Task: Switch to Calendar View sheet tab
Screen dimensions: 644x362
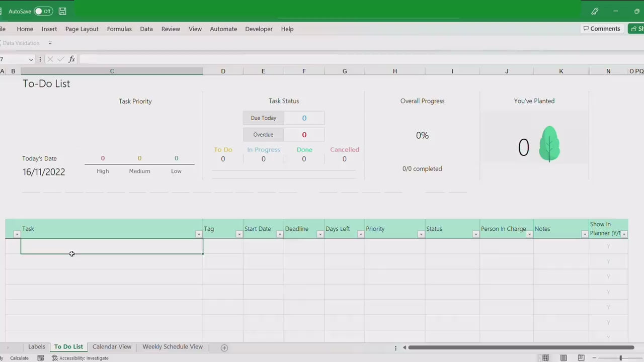Action: (112, 347)
